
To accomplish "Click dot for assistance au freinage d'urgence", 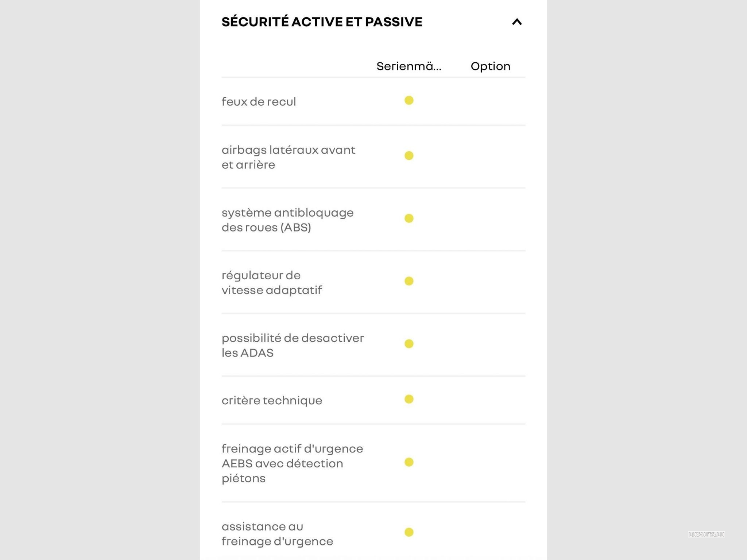I will pos(409,532).
